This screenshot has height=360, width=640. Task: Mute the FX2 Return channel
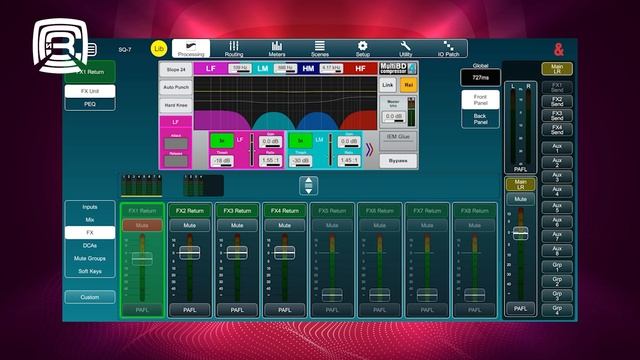coord(189,225)
